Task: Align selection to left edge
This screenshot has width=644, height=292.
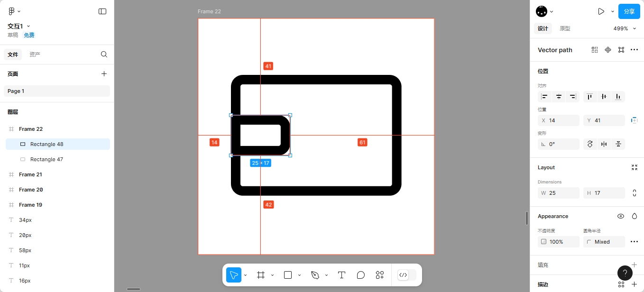Action: (544, 97)
